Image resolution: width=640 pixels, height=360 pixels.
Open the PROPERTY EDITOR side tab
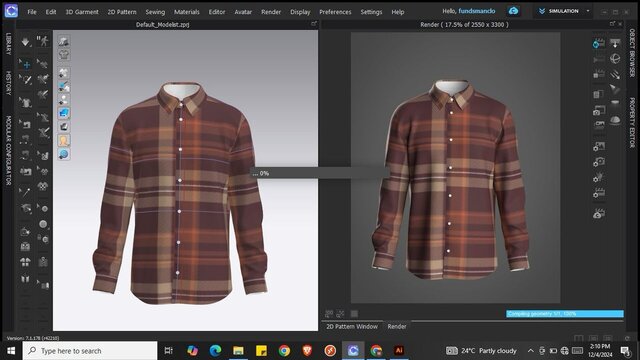coord(632,122)
